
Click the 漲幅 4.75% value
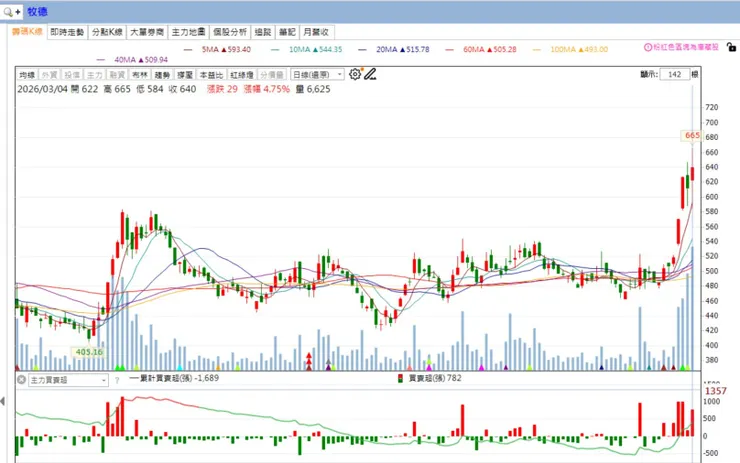pos(267,89)
